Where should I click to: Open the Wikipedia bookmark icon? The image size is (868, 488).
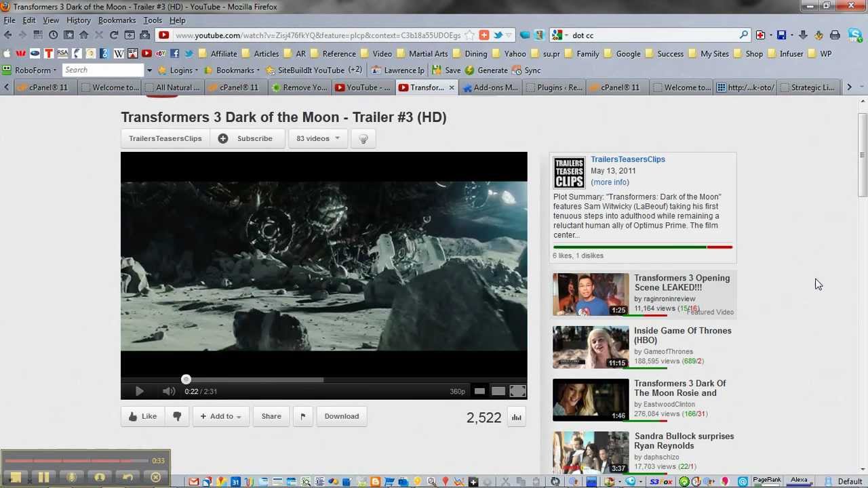119,54
